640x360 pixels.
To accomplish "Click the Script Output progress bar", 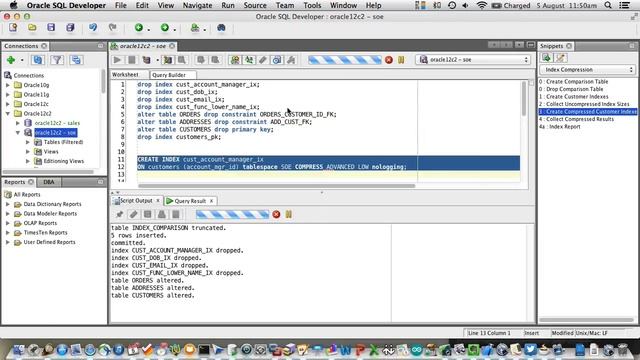I will point(232,214).
